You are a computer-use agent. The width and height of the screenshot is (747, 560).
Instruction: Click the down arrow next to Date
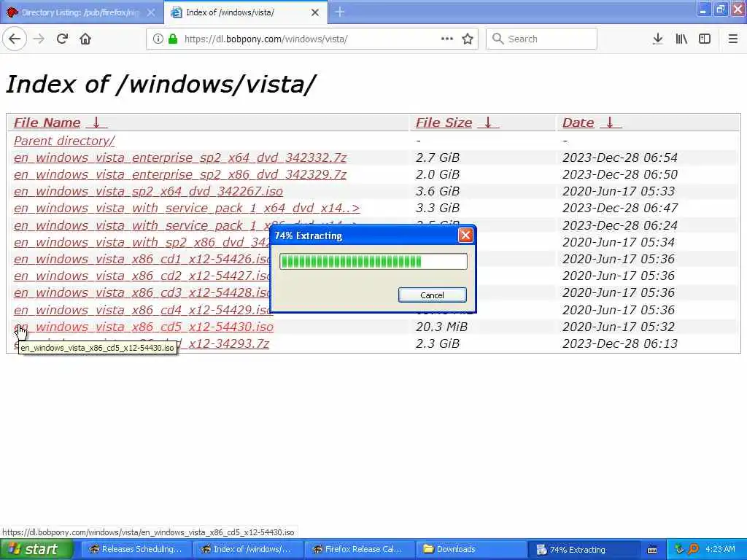coord(611,122)
